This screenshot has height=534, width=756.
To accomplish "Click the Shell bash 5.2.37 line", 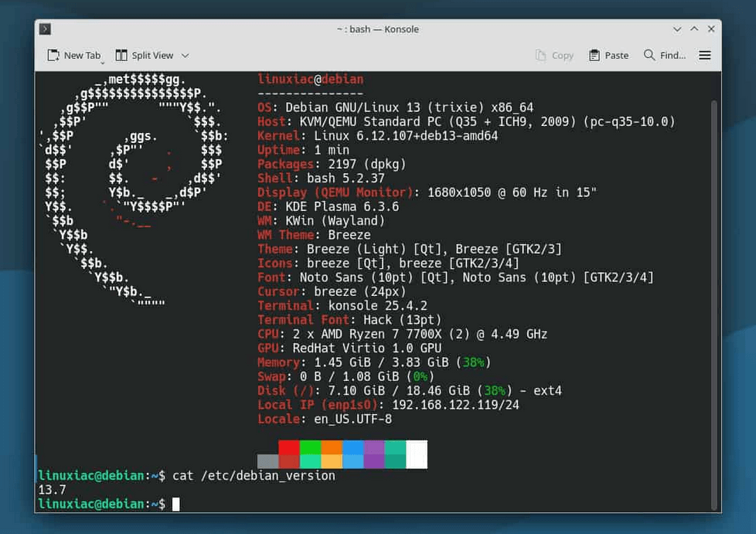I will tap(321, 179).
